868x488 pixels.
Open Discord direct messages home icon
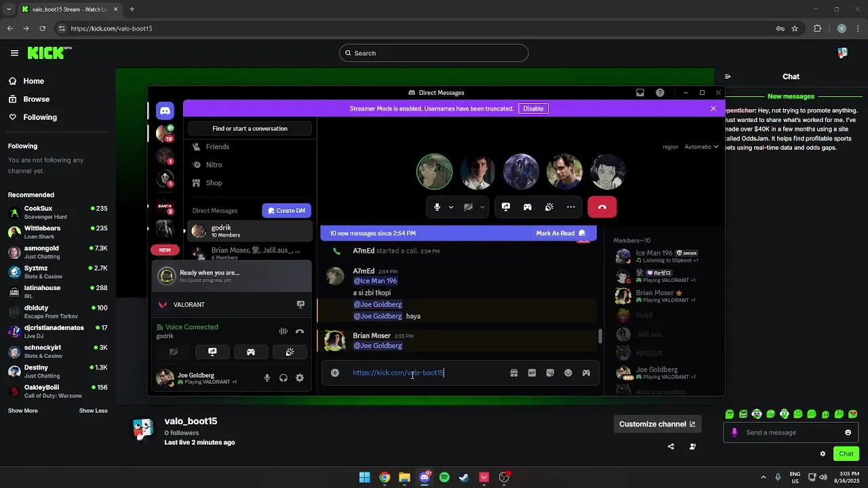[x=165, y=110]
